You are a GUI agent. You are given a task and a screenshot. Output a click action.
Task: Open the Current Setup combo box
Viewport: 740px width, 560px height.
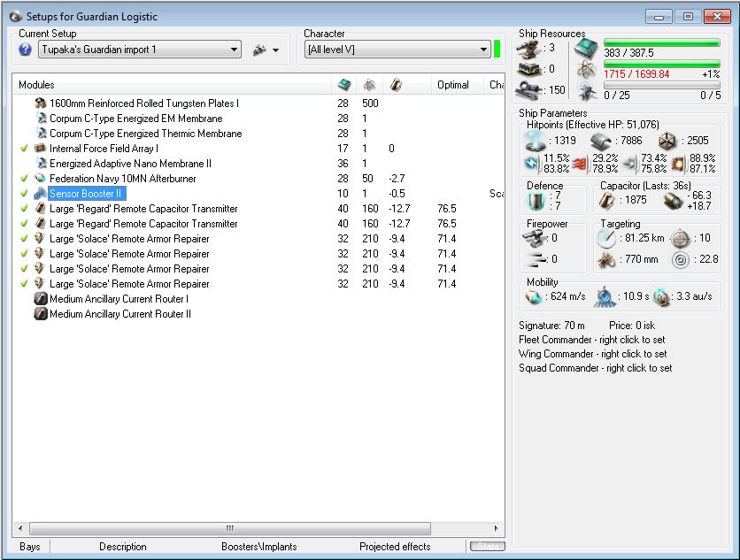pos(140,50)
